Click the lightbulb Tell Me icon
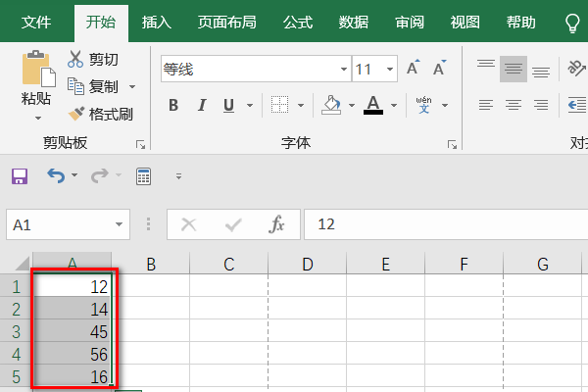 (x=573, y=24)
